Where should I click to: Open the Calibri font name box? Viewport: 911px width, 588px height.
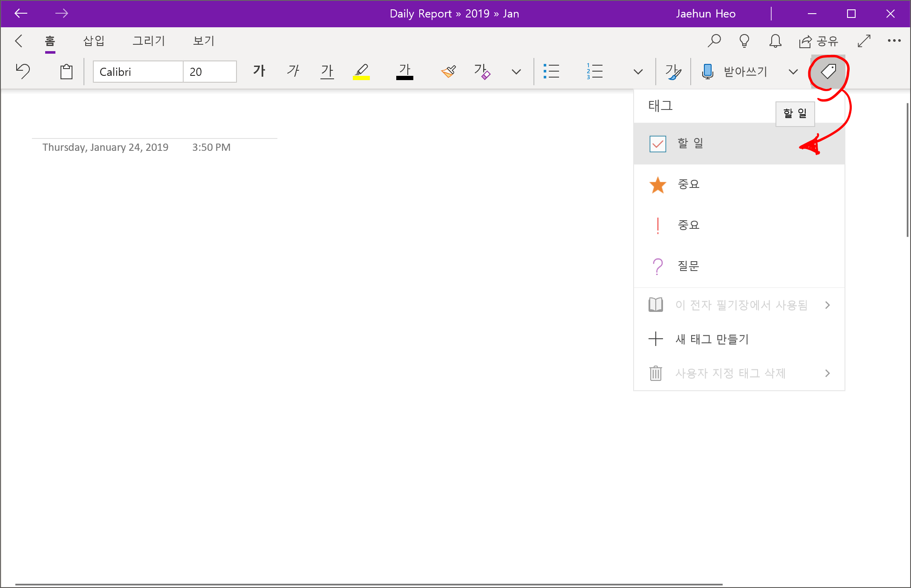138,72
